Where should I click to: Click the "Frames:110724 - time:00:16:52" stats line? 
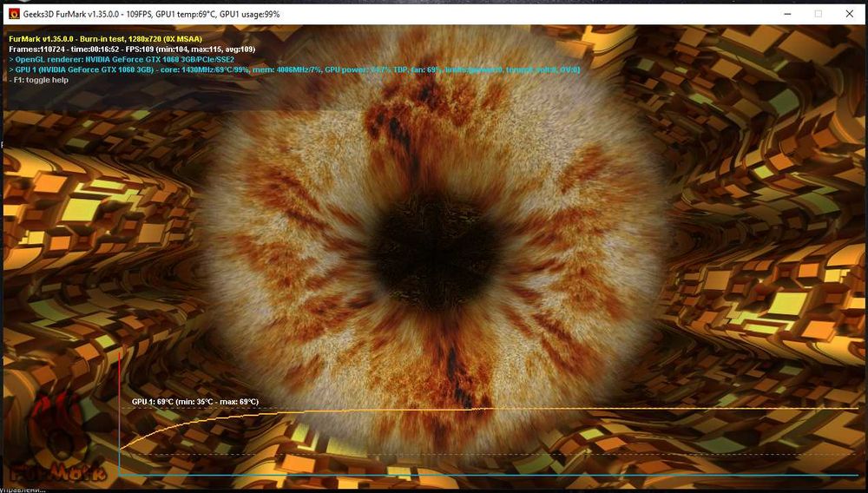click(132, 49)
